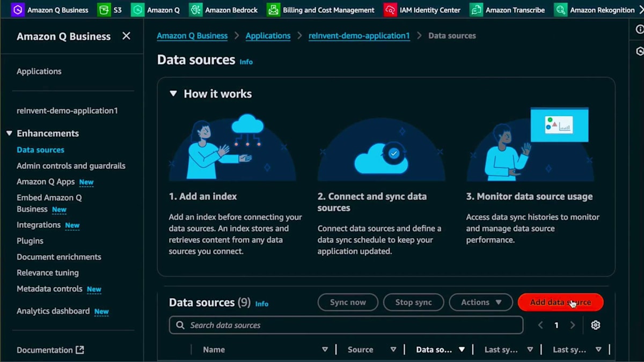Open Applications in the side navigation
Screen dimensions: 644x362
pyautogui.click(x=39, y=71)
